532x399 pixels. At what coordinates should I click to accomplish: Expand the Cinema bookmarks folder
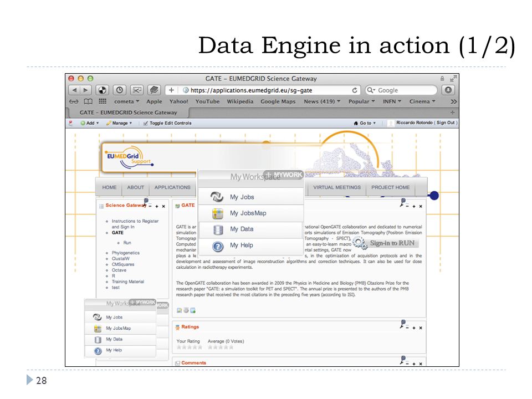click(422, 101)
